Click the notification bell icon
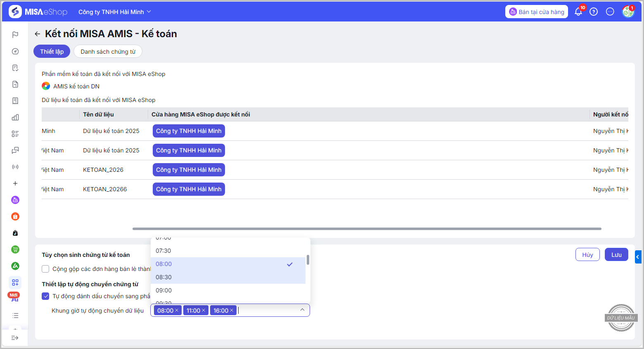 pyautogui.click(x=578, y=12)
